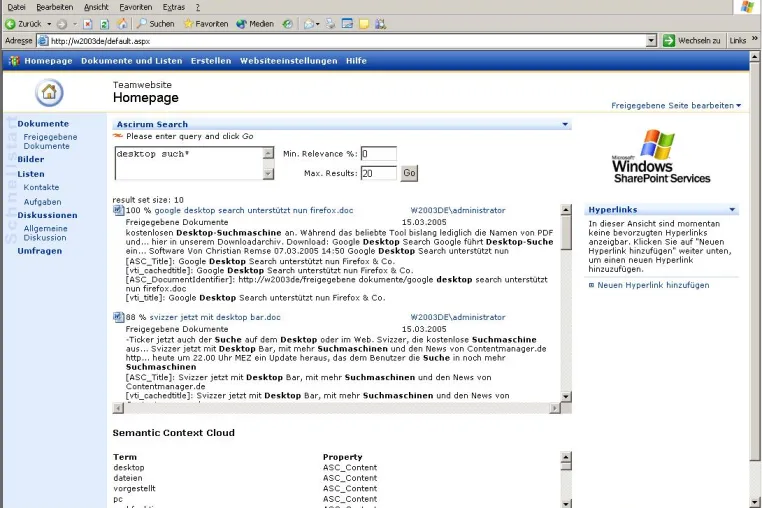This screenshot has height=508, width=762.
Task: Go to browser home page icon
Action: click(x=122, y=23)
